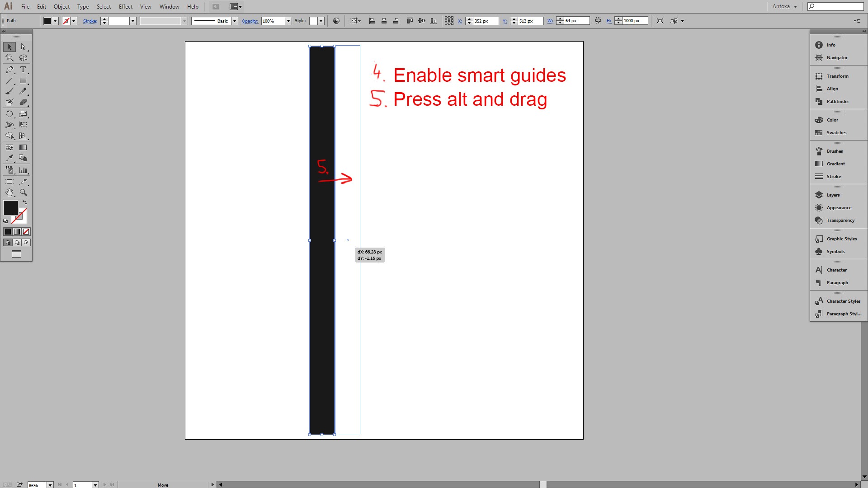Choose the Rectangle tool
Image resolution: width=868 pixels, height=488 pixels.
(x=23, y=81)
